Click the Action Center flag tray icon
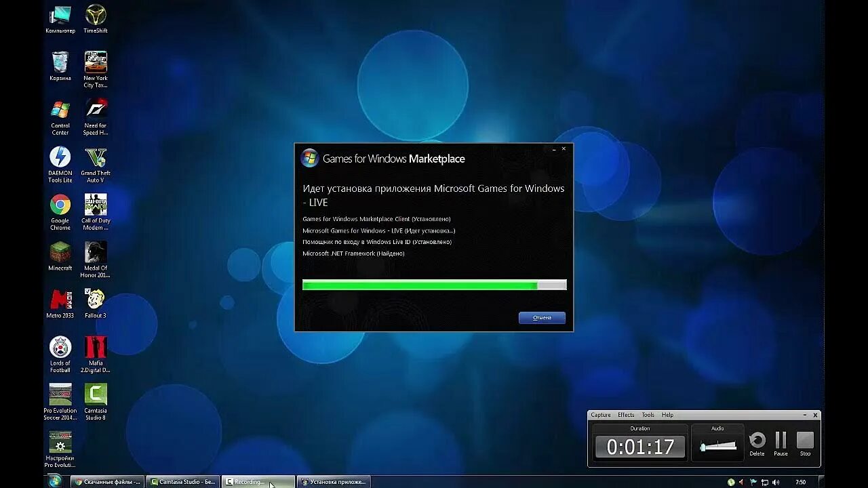This screenshot has width=868, height=488. 753,482
